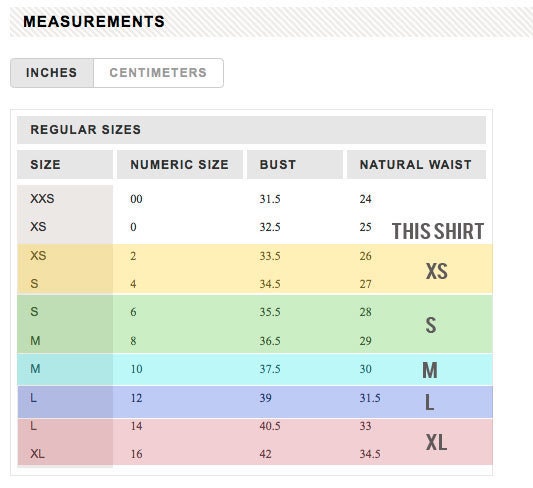Click the Regular Sizes header

(252, 130)
